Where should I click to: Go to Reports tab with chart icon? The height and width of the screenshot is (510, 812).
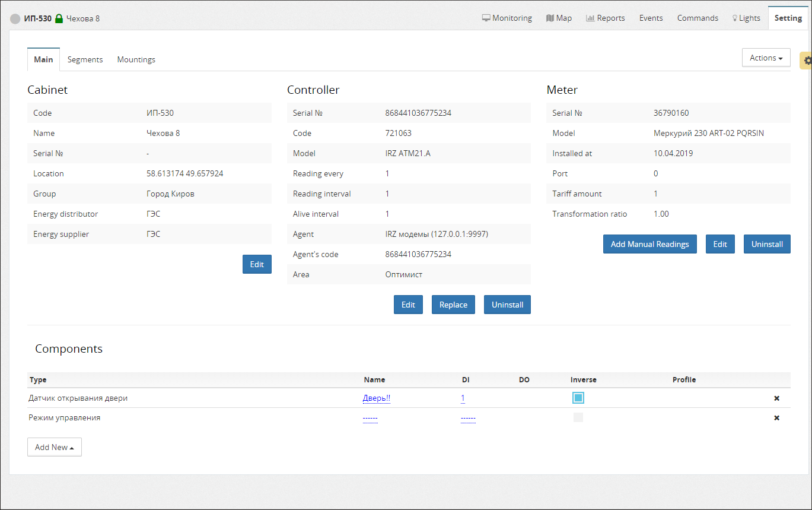(605, 18)
